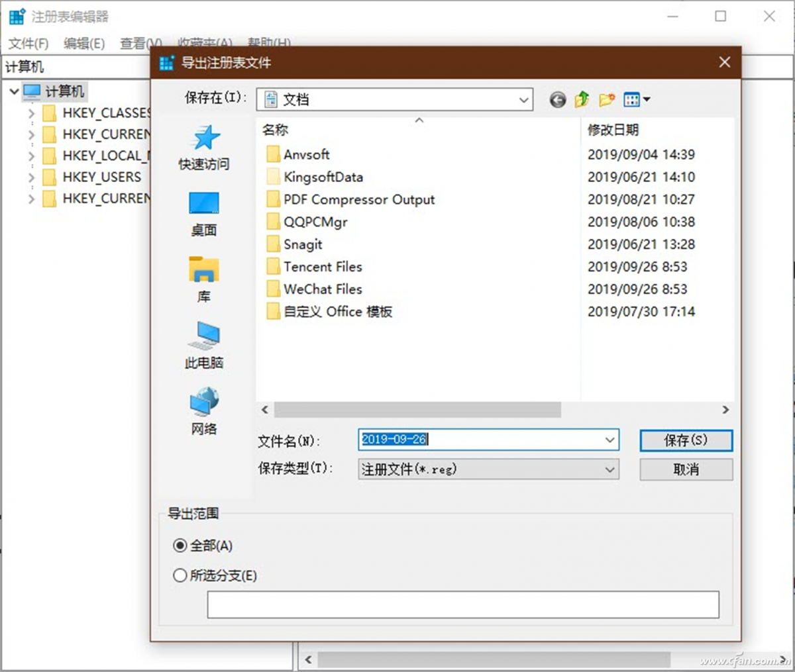Go up one folder level
795x672 pixels.
(x=582, y=100)
